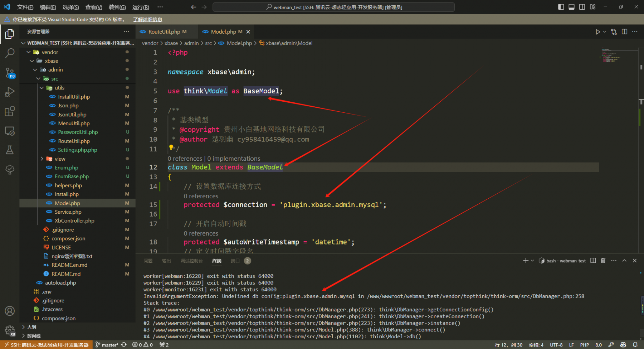Click the LF end-of-line indicator
Screen dimensions: 644x349
571,345
